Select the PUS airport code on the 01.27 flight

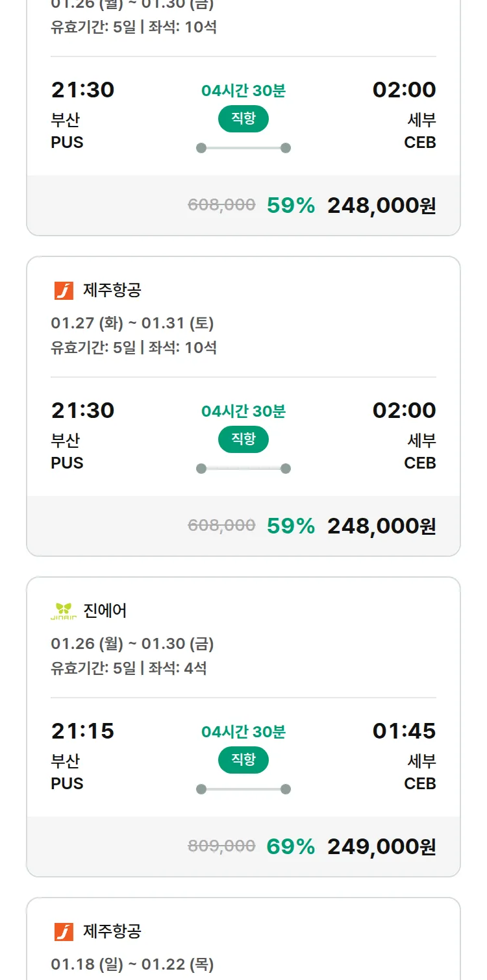pos(68,463)
